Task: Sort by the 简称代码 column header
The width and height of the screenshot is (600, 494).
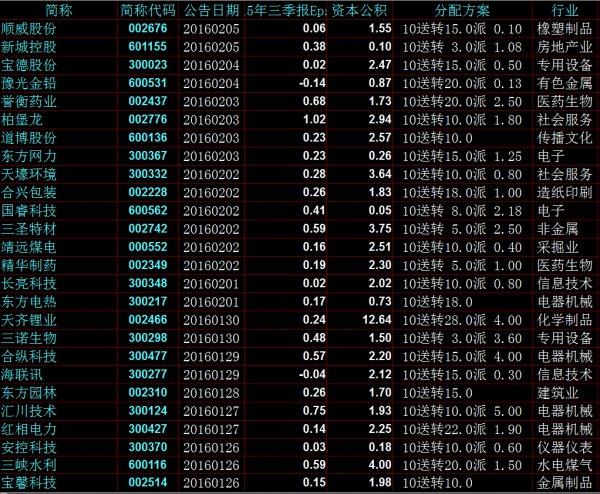Action: [x=148, y=10]
